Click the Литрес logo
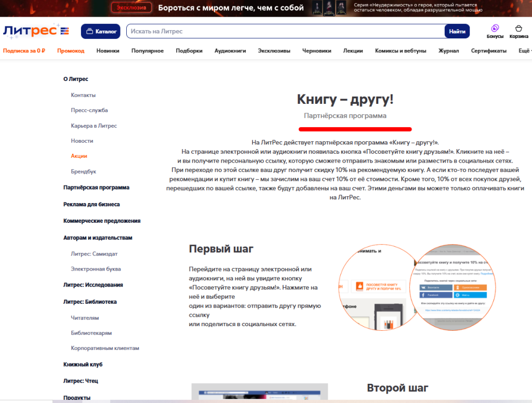The width and height of the screenshot is (532, 403). pos(35,31)
